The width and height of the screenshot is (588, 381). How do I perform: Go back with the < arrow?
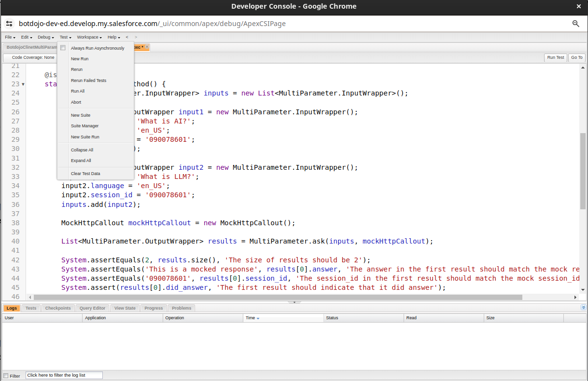click(127, 37)
